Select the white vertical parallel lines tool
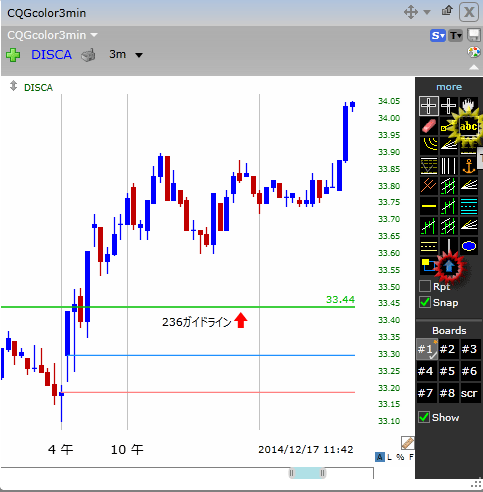 (448, 166)
